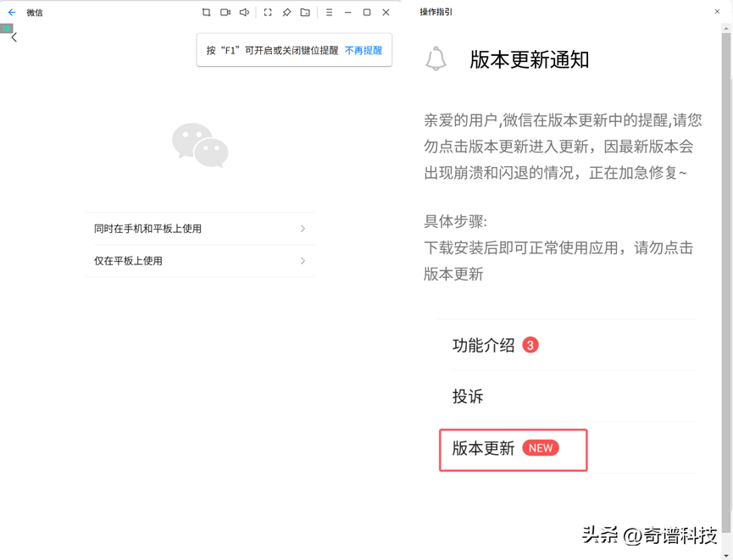Select 同时在手机和平板上使用 option

(200, 229)
